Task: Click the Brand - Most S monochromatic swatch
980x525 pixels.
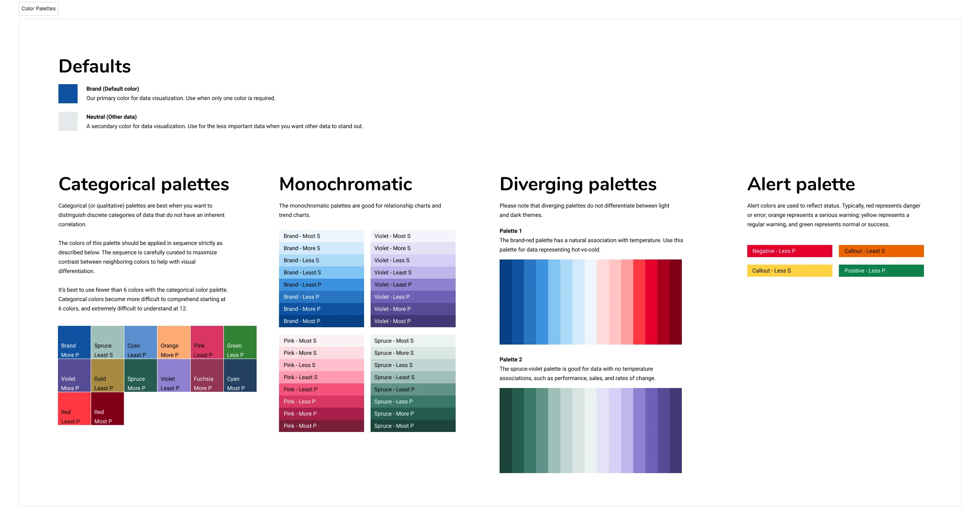Action: [x=321, y=236]
